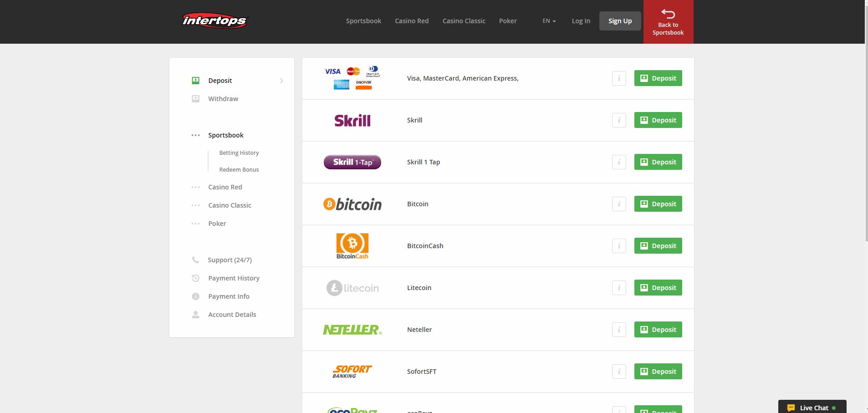The image size is (868, 413).
Task: Open info icon for BitcoinCash row
Action: 619,246
